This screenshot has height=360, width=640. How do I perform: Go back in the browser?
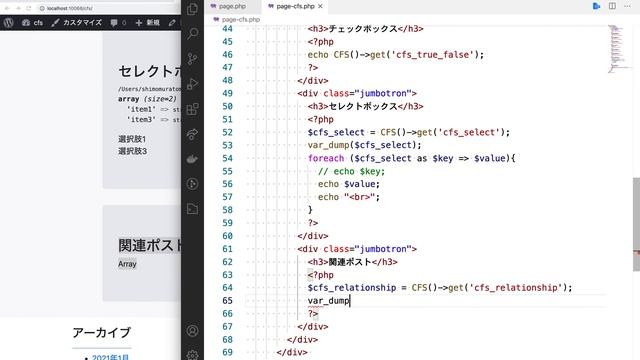tap(7, 8)
